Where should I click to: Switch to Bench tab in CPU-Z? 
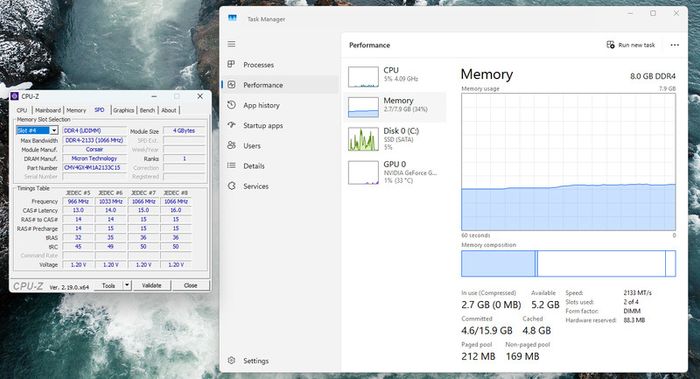click(147, 110)
